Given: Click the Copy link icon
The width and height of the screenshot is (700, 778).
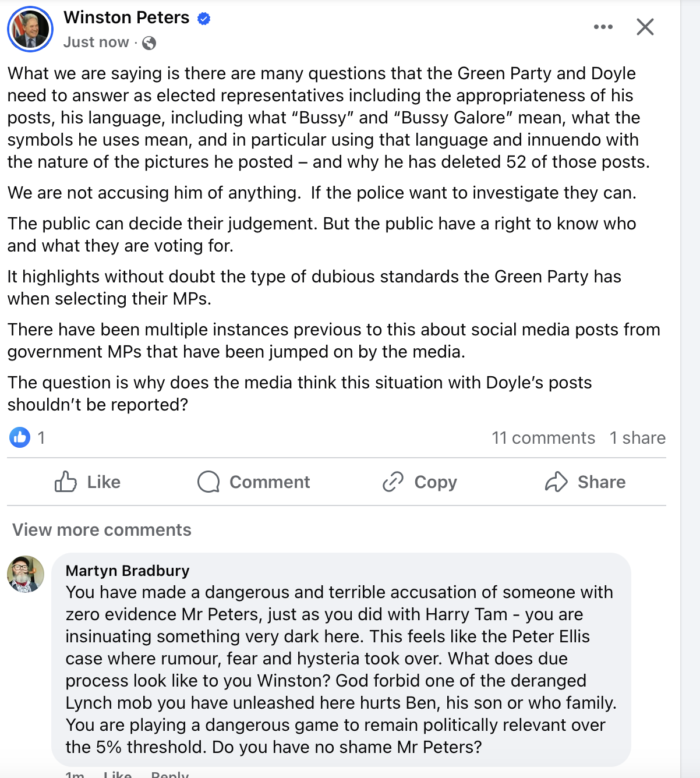Looking at the screenshot, I should 393,482.
